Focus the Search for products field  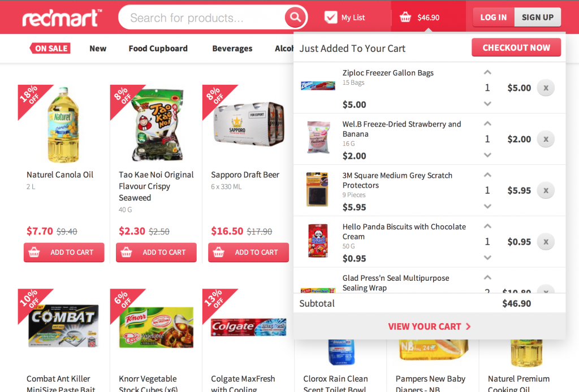[x=202, y=18]
